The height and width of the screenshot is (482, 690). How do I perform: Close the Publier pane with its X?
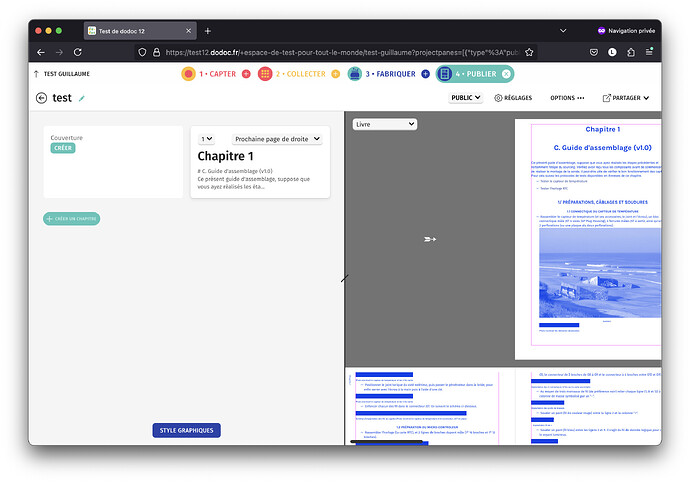506,74
